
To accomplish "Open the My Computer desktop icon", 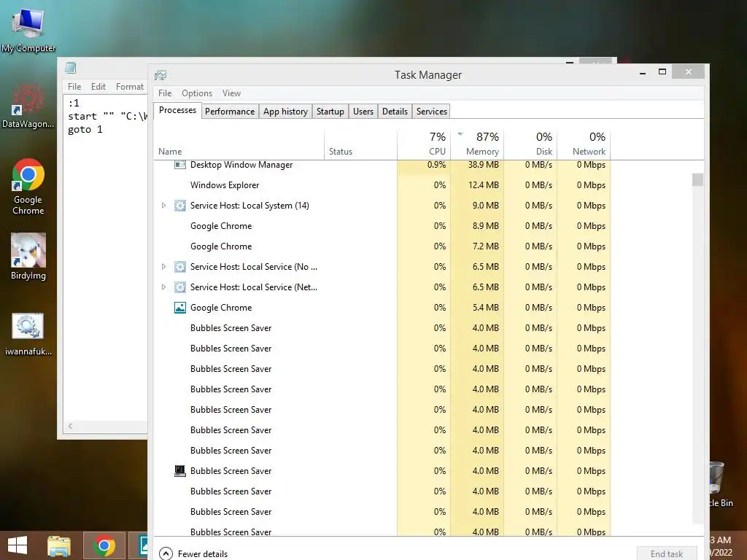I will [28, 28].
